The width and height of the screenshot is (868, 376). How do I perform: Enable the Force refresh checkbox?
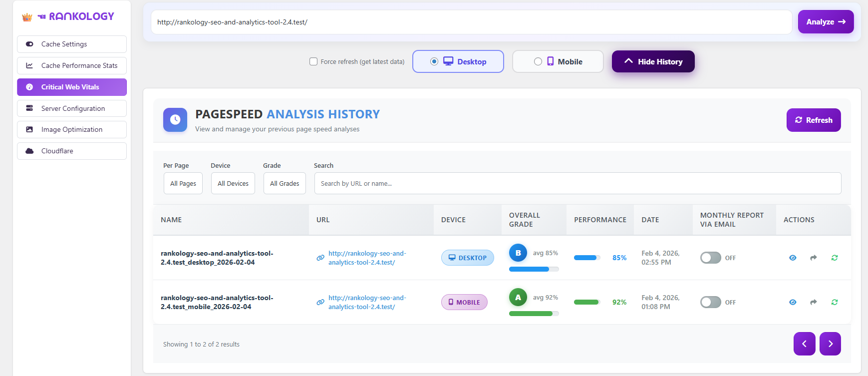[x=313, y=61]
